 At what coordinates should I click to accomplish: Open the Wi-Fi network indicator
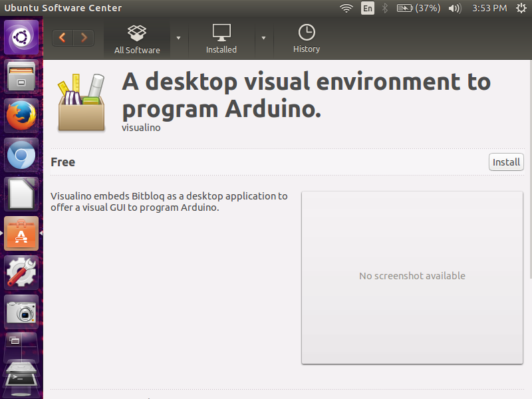(x=346, y=8)
